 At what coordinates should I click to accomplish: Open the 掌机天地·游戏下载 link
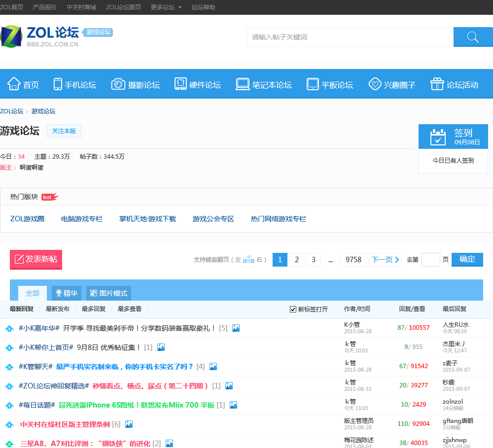tap(147, 219)
